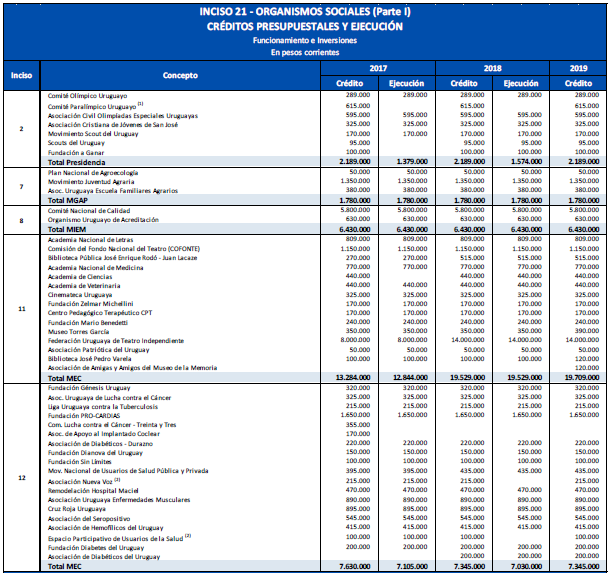Click 'Fundación Diabetes del Uruguay' label
Screen dimensions: 612x578
(x=96, y=548)
